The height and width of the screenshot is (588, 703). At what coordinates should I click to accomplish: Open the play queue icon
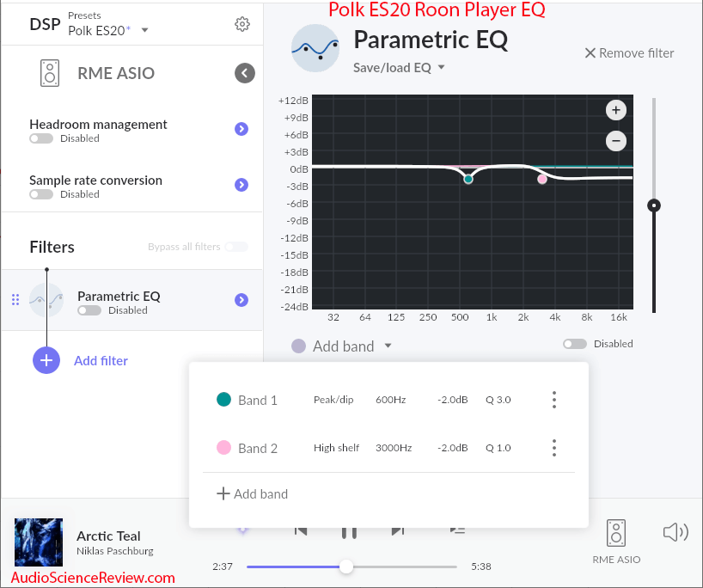457,530
